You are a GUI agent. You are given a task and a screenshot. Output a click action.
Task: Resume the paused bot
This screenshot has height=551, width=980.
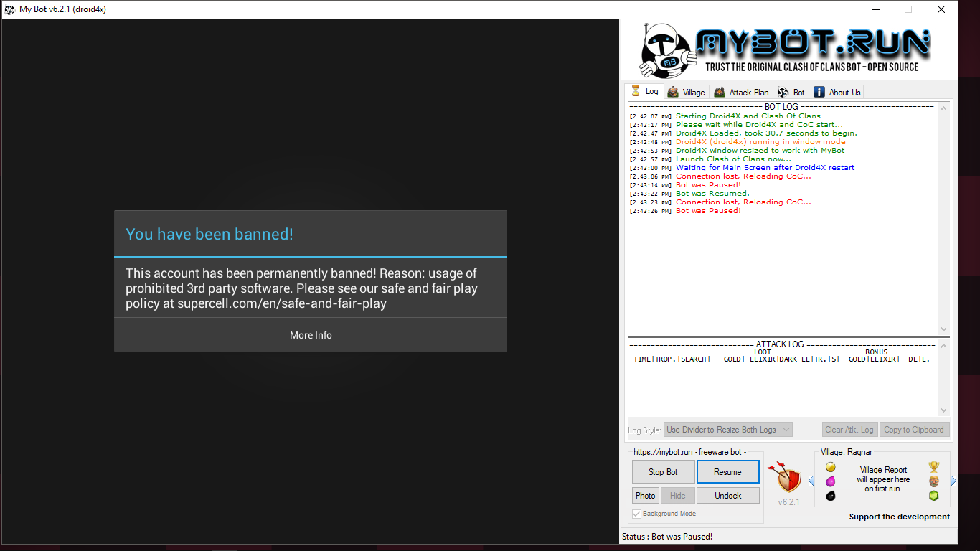[x=727, y=472]
